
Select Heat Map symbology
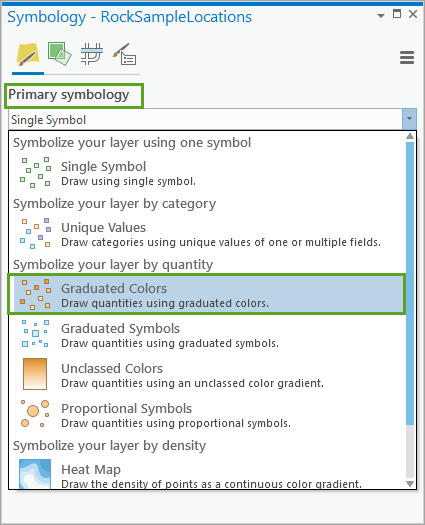click(207, 475)
